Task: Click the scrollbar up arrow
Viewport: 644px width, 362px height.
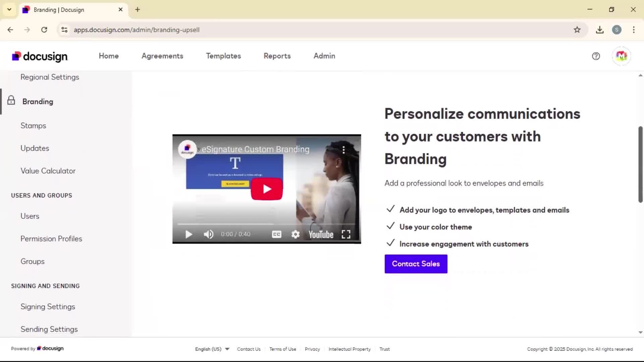Action: point(640,75)
